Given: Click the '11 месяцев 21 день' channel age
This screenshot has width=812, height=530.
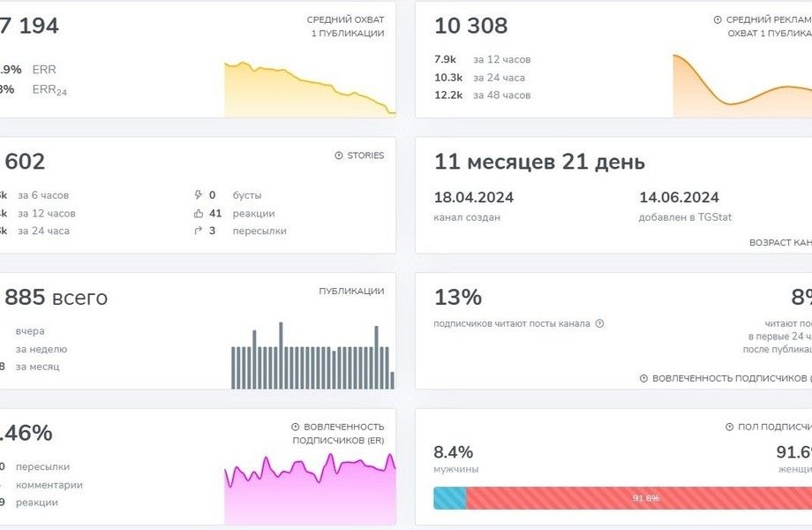Looking at the screenshot, I should 539,162.
